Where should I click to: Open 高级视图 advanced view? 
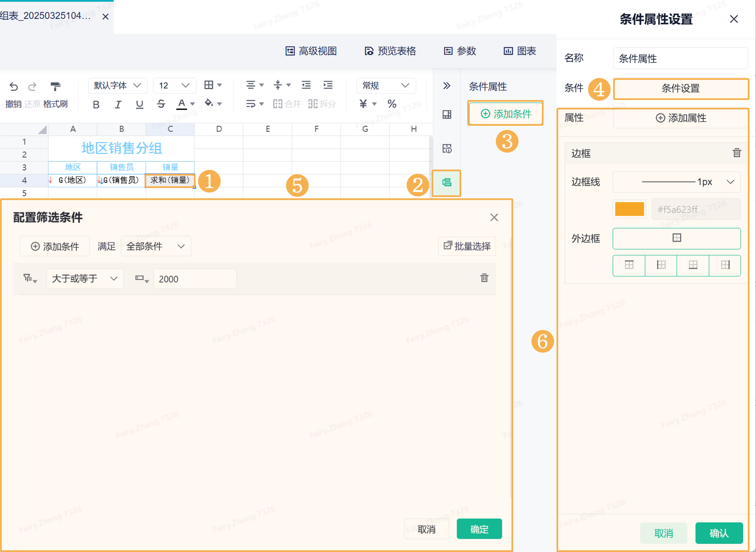pyautogui.click(x=311, y=51)
